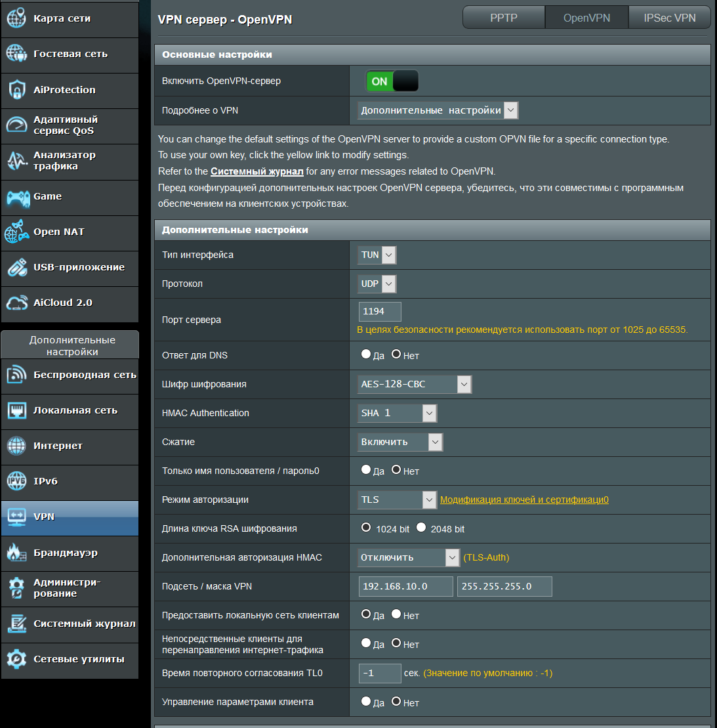Select Да for перенаправления интернет-трафика
The image size is (717, 728).
[365, 643]
